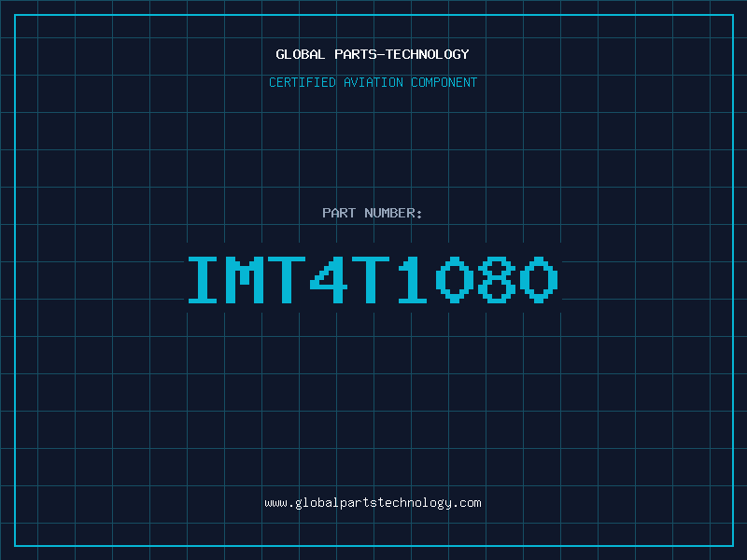The width and height of the screenshot is (747, 560).
Task: Open the www.globalpartstechnology.com link
Action: tap(373, 503)
